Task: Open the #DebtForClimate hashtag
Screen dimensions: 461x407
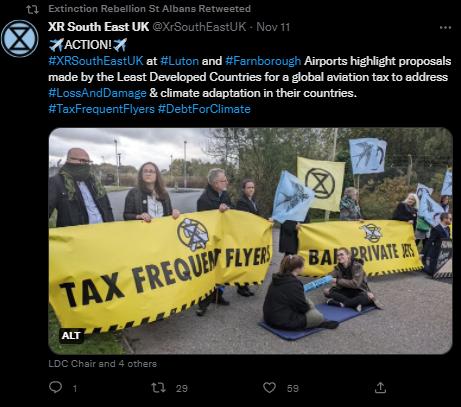Action: [204, 109]
